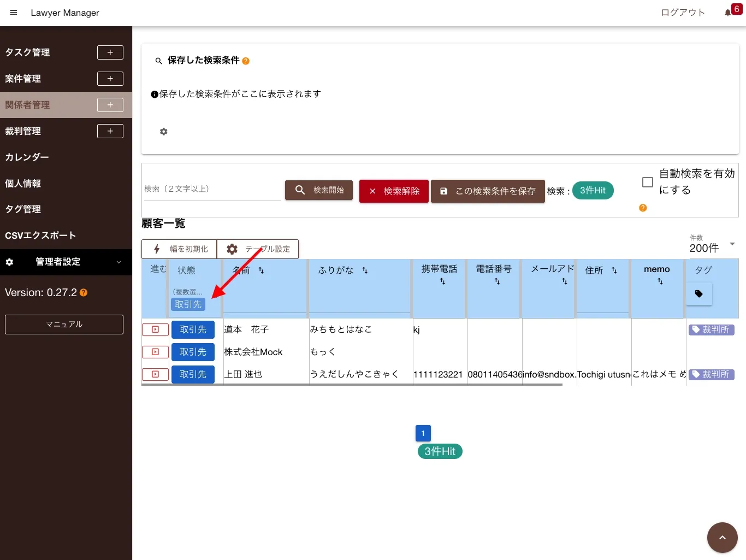The height and width of the screenshot is (560, 746).
Task: Open the マニュアル button
Action: click(64, 325)
